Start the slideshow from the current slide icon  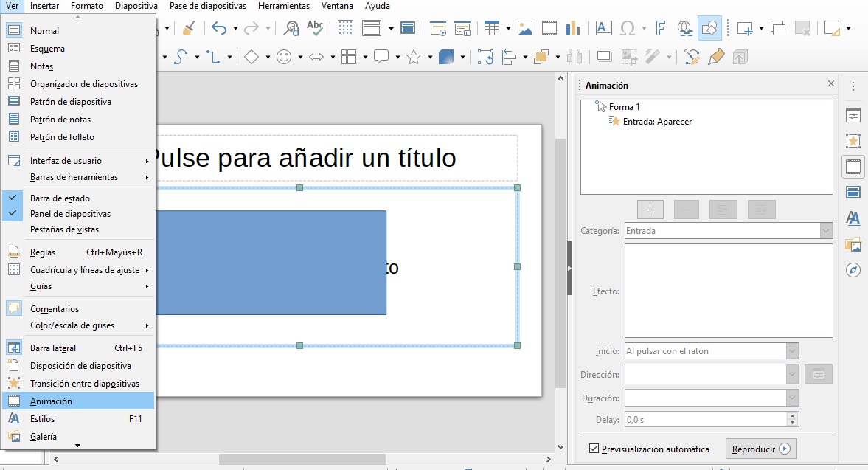[x=462, y=28]
